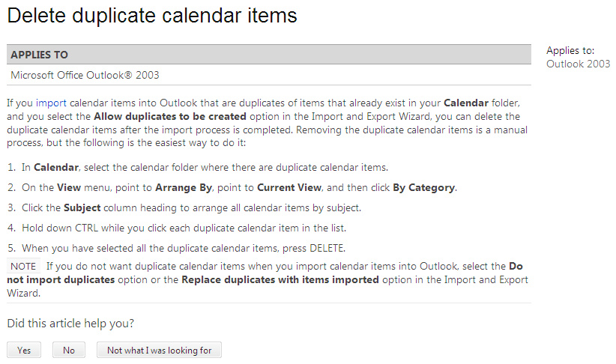Click the Yes feedback button

point(23,350)
